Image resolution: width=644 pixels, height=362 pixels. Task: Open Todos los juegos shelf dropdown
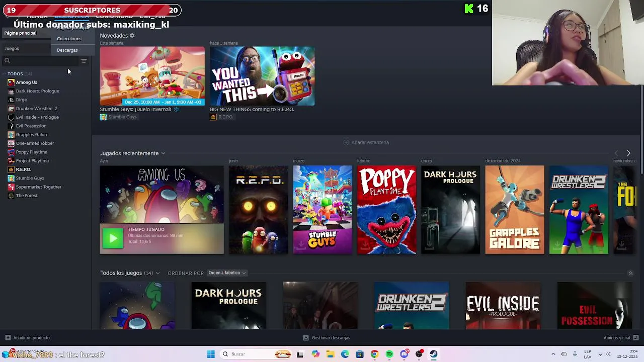157,273
